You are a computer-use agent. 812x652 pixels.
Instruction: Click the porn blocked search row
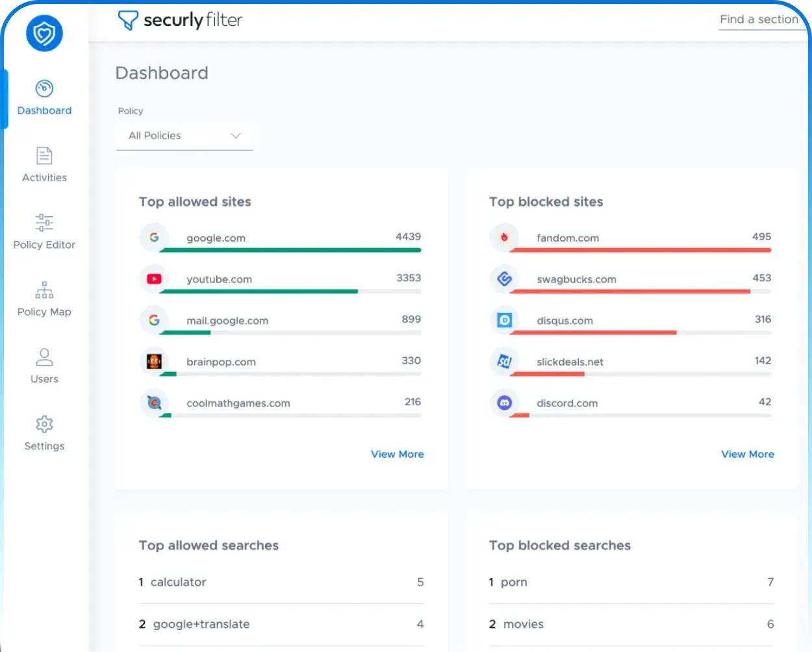[x=631, y=583]
